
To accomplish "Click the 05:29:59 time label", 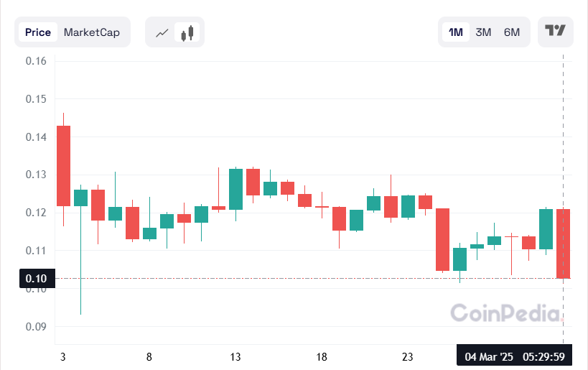I will point(543,357).
